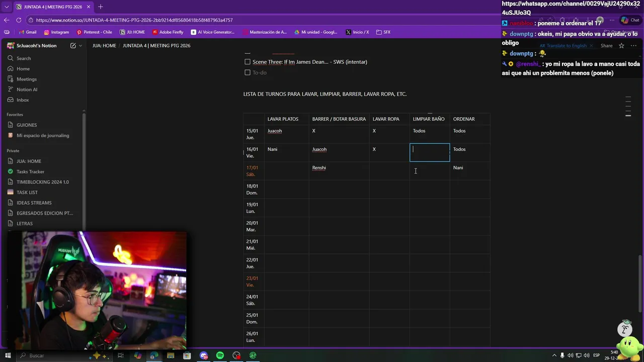
Task: Dismiss the Translate to English prompt
Action: (x=591, y=46)
